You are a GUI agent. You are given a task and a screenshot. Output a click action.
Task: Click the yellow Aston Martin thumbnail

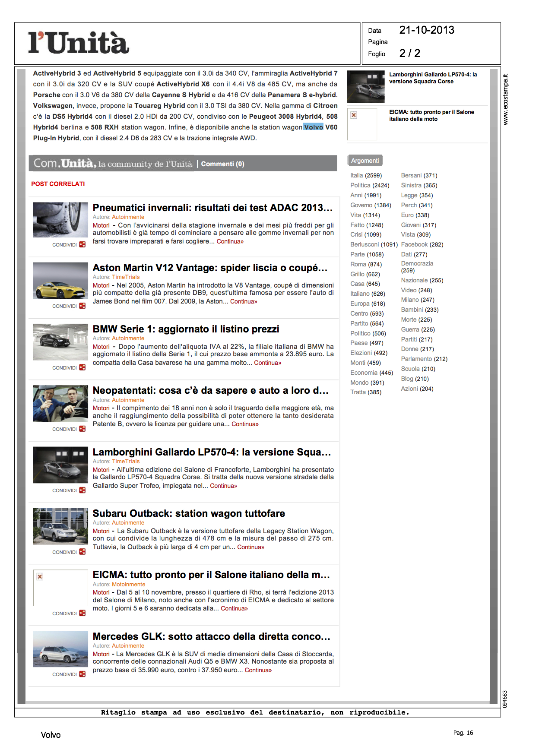60,281
